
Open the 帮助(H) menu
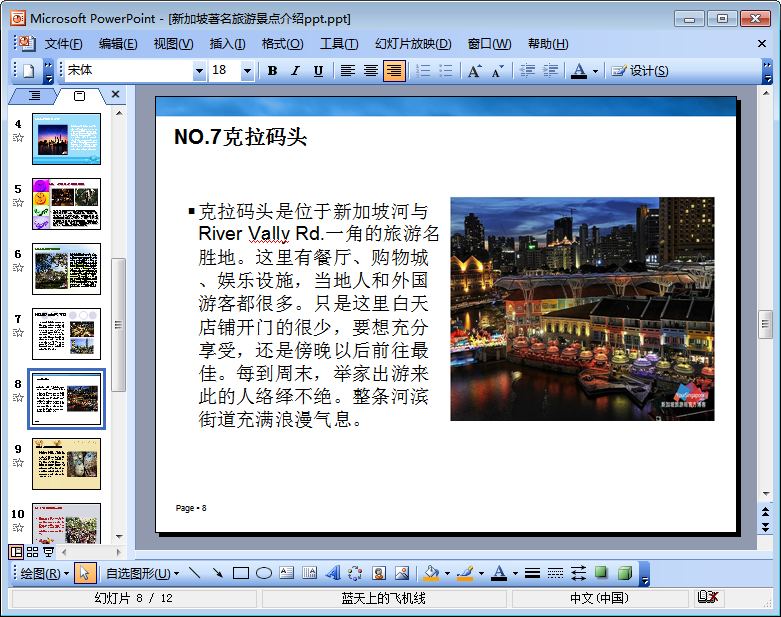pos(548,44)
